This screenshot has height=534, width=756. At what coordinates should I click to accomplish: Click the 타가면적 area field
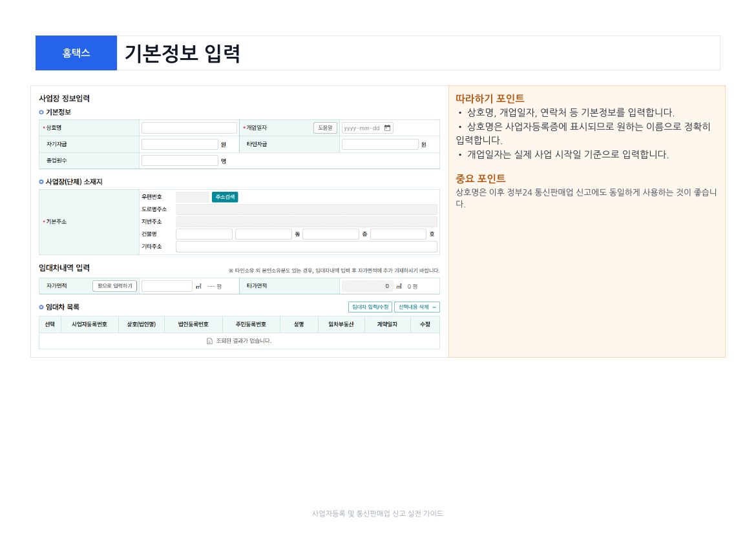[368, 286]
